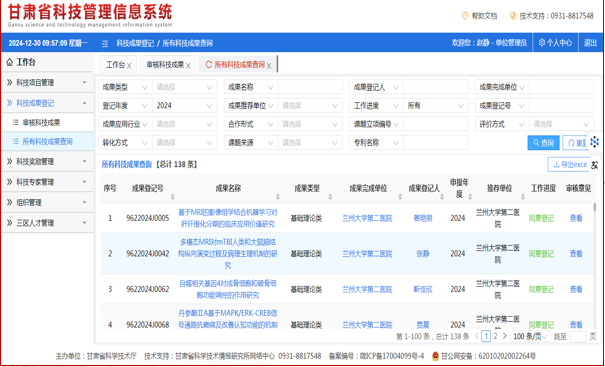
Task: Click the 个人中心 gear icon
Action: (x=542, y=43)
